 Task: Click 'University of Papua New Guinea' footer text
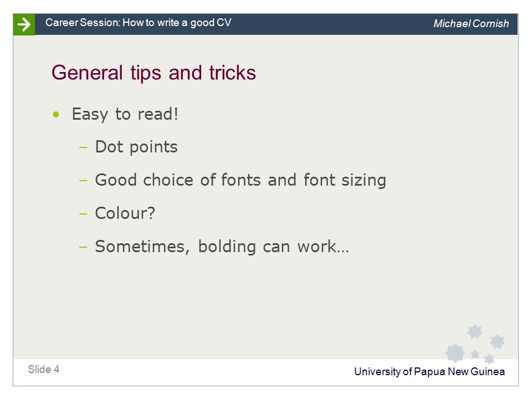429,372
